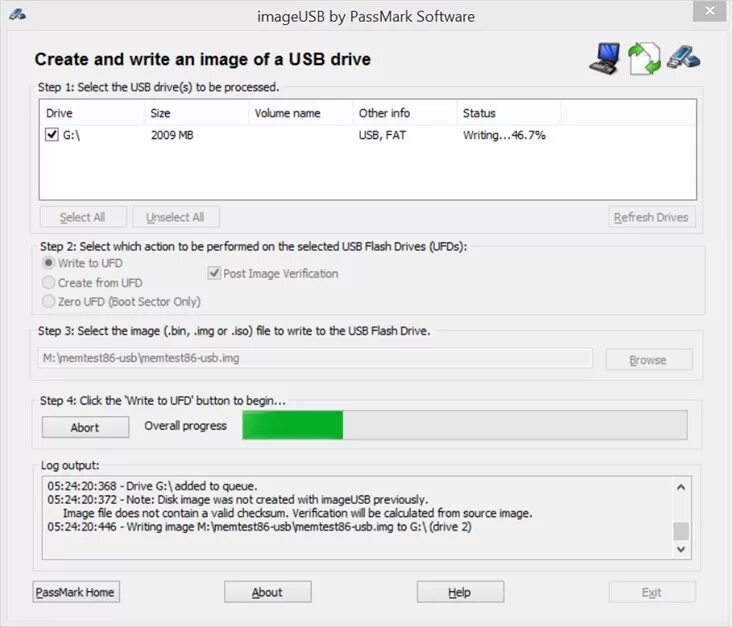733x627 pixels.
Task: Click the 2009 MB size cell
Action: click(x=172, y=135)
